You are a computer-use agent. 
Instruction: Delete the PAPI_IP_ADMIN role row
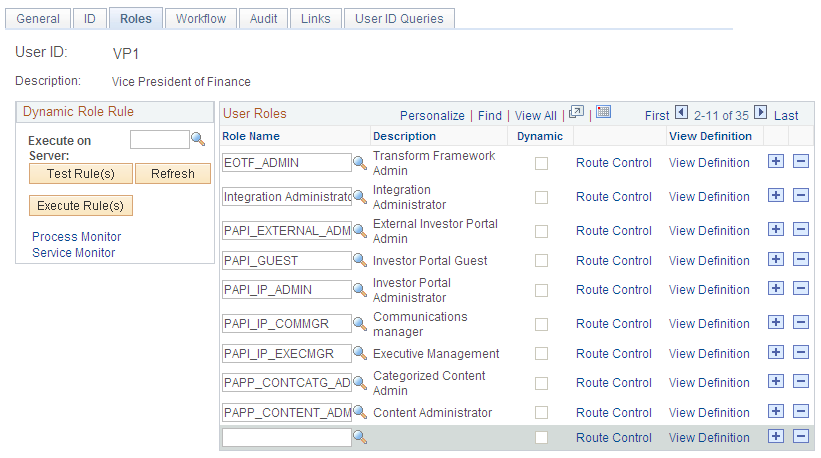coord(800,289)
